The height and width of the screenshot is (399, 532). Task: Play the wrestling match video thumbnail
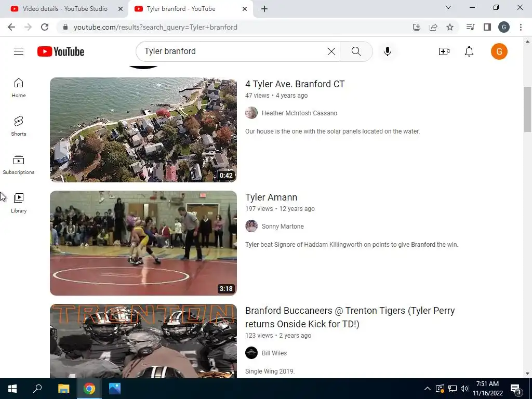pyautogui.click(x=143, y=243)
